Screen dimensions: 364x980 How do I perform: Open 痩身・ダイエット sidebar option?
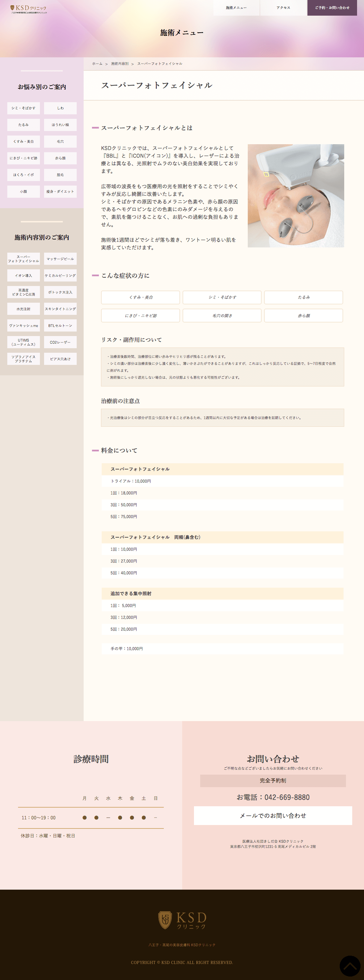[x=60, y=191]
